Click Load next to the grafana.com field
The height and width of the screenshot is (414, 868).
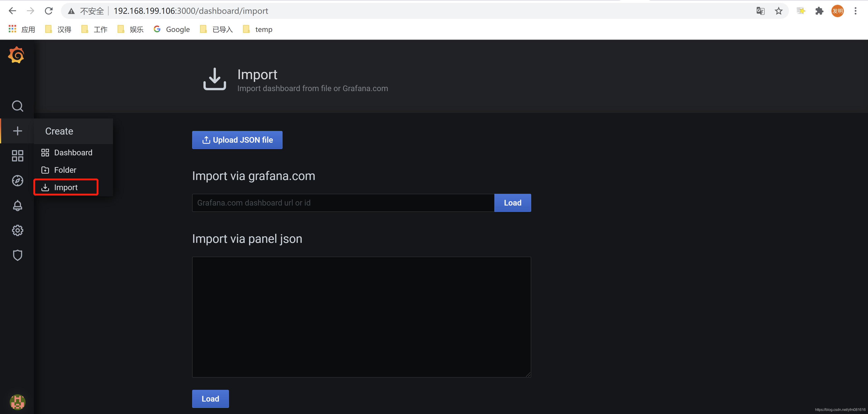(x=512, y=203)
